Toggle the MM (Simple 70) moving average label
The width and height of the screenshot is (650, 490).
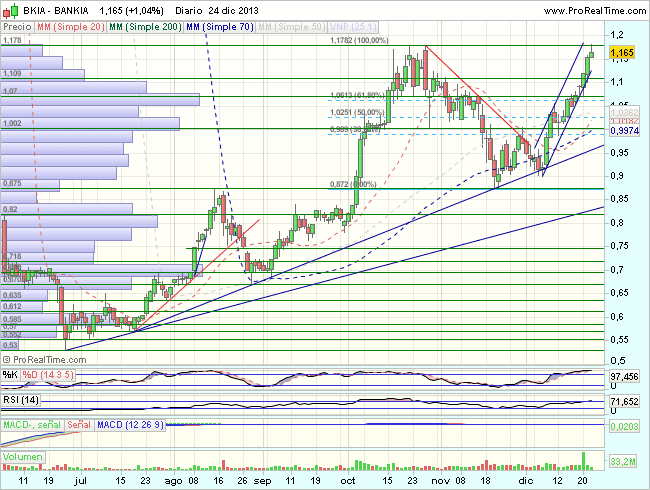pyautogui.click(x=220, y=27)
